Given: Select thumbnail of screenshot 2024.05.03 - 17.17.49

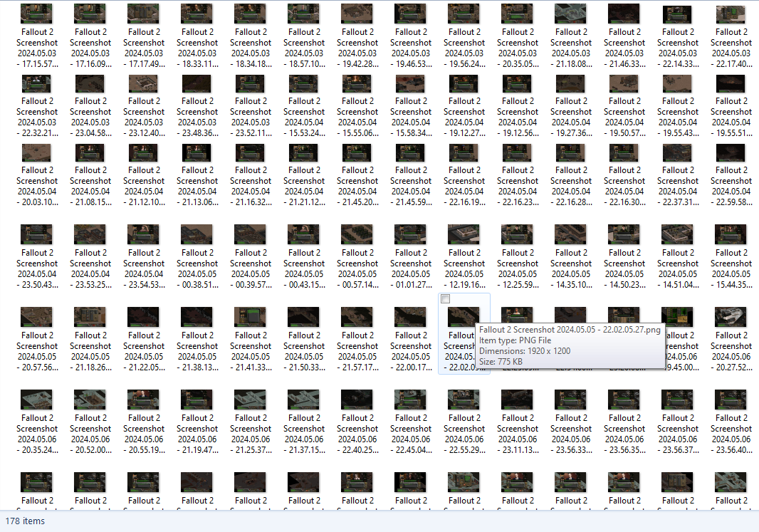Looking at the screenshot, I should click(144, 14).
